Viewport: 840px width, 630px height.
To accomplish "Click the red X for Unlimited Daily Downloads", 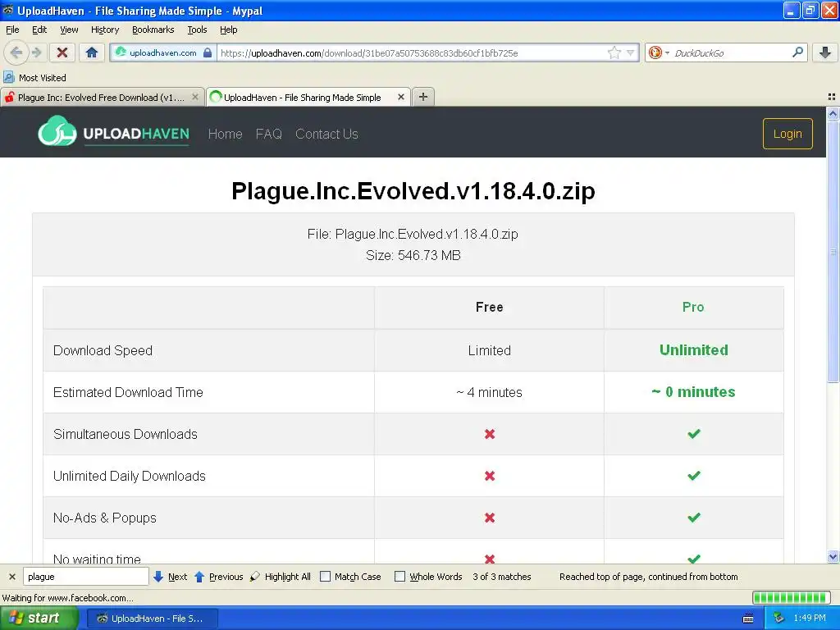I will click(489, 476).
